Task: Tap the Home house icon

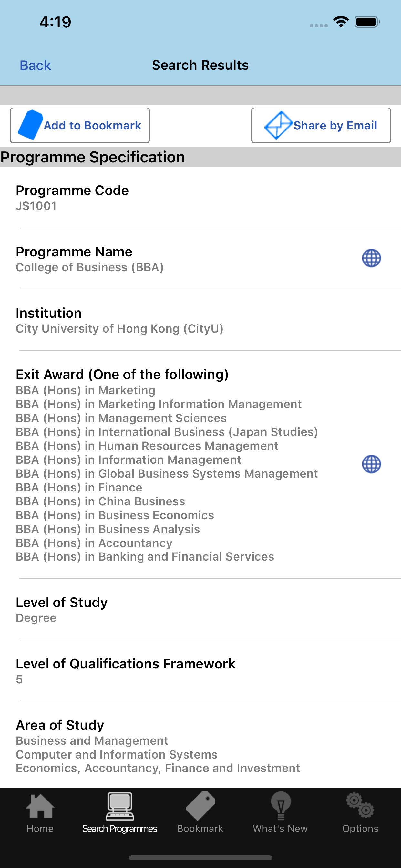Action: click(40, 806)
